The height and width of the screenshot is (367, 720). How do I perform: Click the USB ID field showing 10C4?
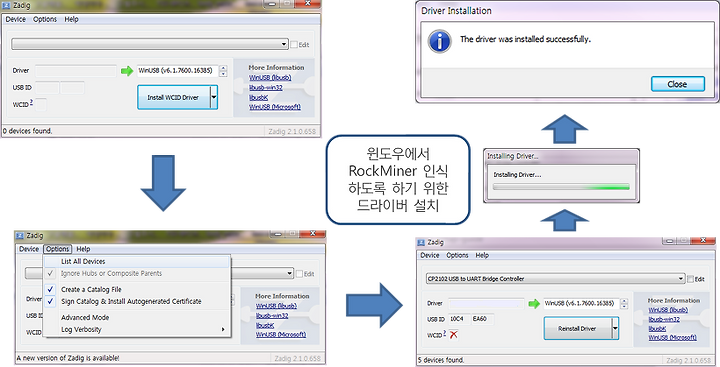(459, 319)
